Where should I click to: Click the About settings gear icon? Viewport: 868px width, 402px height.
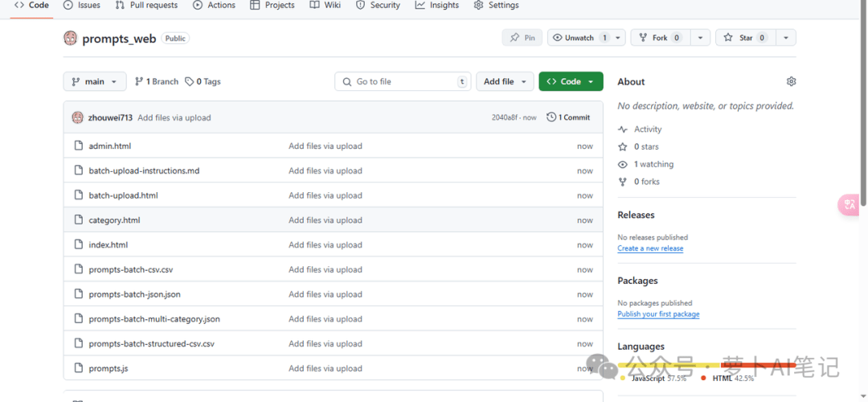791,81
